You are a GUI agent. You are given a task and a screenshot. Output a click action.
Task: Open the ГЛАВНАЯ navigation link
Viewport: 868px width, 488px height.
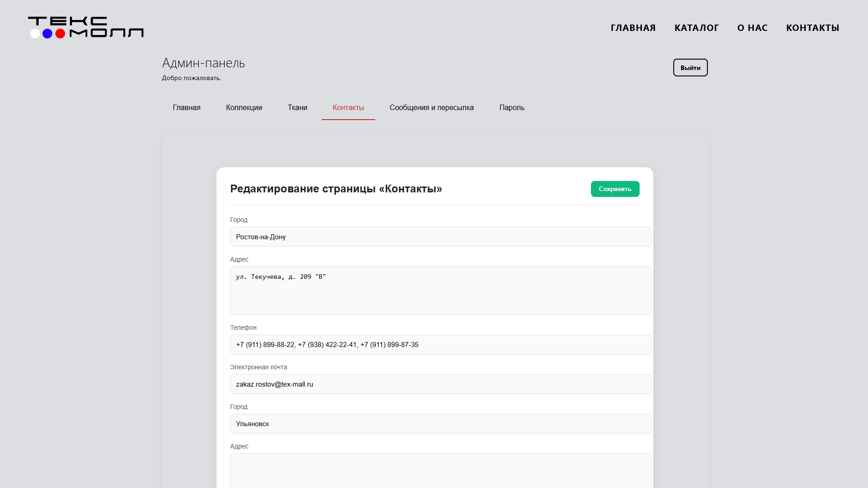pos(633,28)
